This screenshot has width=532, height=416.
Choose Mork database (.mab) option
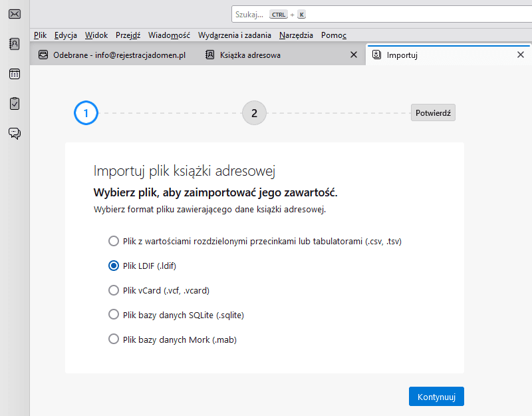tap(113, 339)
